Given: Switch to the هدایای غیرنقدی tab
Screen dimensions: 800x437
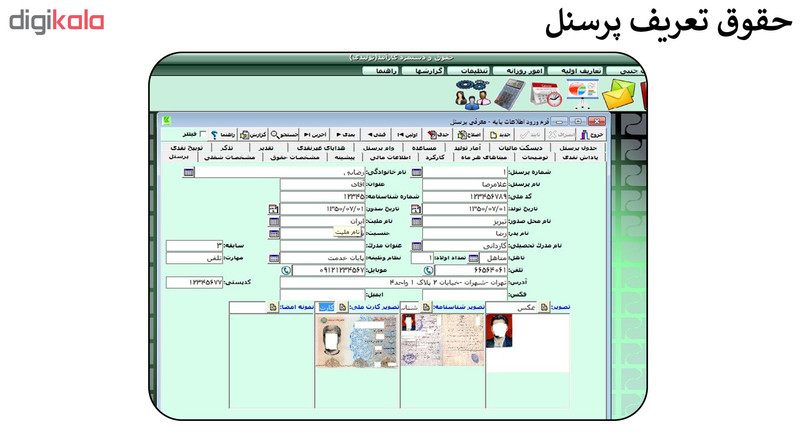Looking at the screenshot, I should point(321,147).
